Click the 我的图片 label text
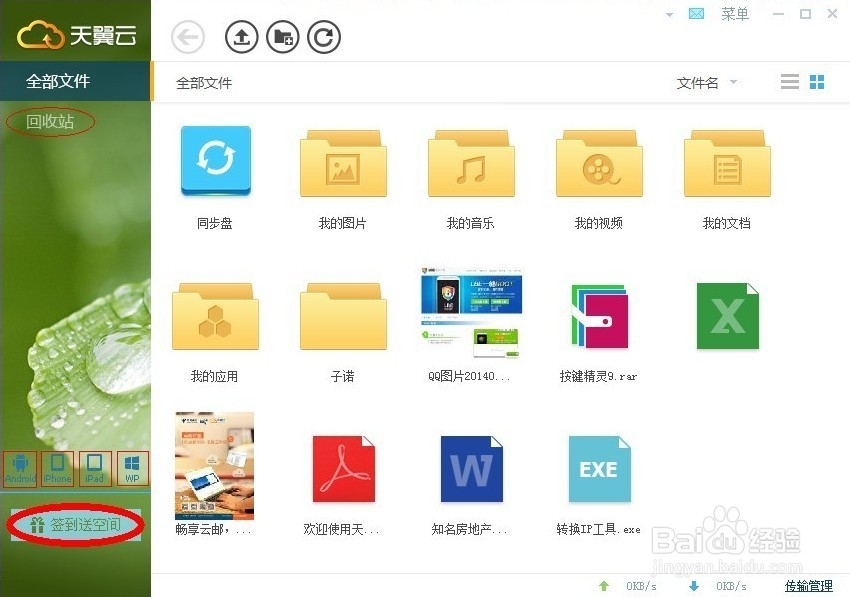This screenshot has width=850, height=597. 343,223
